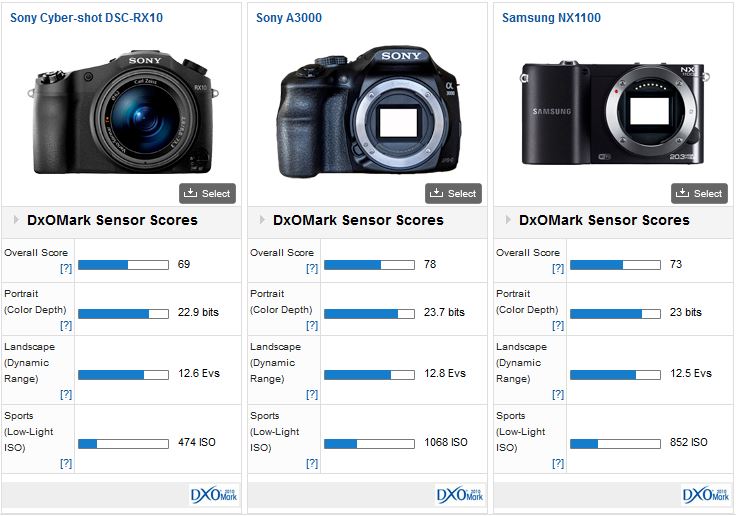Open RX10 Portrait Color Depth help [?]
Image resolution: width=736 pixels, height=516 pixels.
pyautogui.click(x=66, y=325)
